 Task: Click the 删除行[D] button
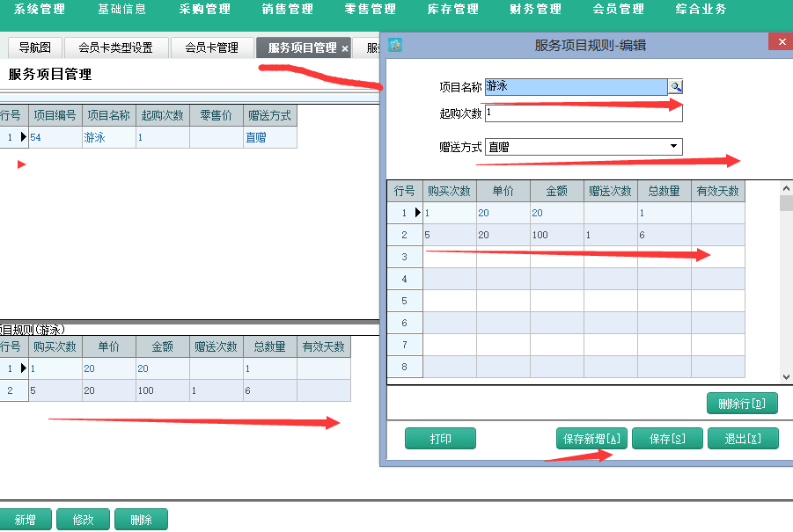(x=742, y=404)
